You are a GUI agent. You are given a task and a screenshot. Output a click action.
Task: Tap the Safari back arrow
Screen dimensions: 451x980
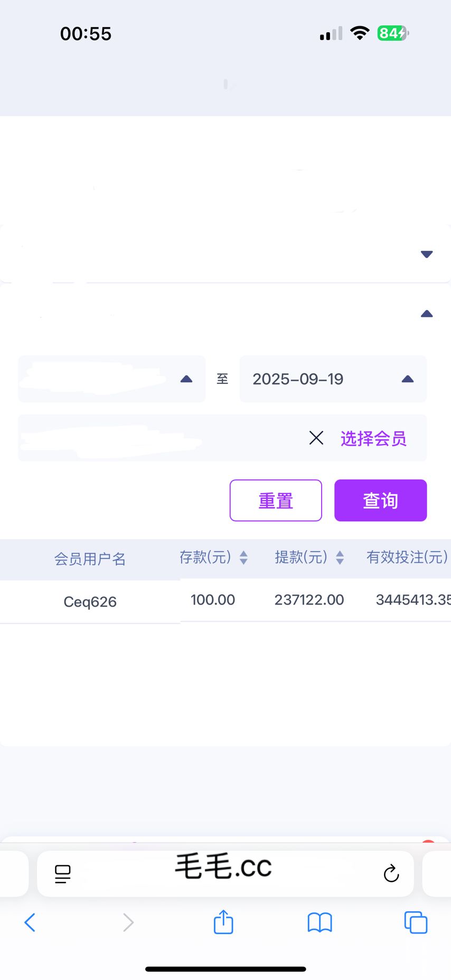point(30,922)
